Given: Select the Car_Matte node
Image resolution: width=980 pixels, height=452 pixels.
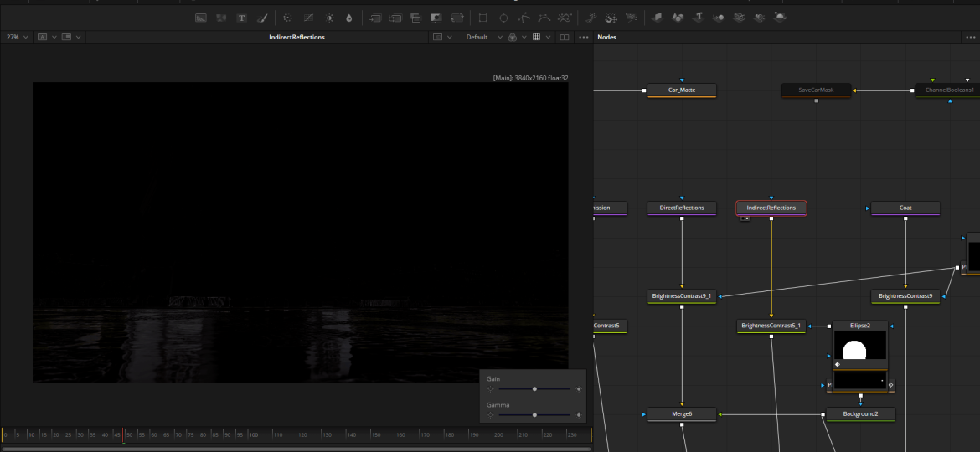Looking at the screenshot, I should pos(682,90).
